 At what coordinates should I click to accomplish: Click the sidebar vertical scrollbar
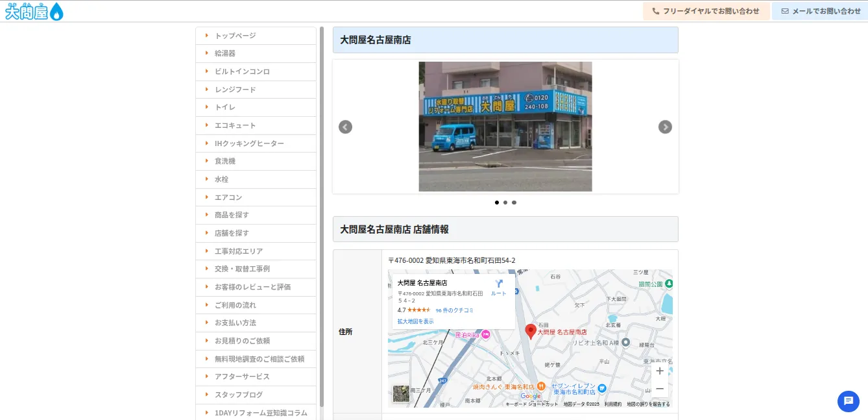pos(322,217)
